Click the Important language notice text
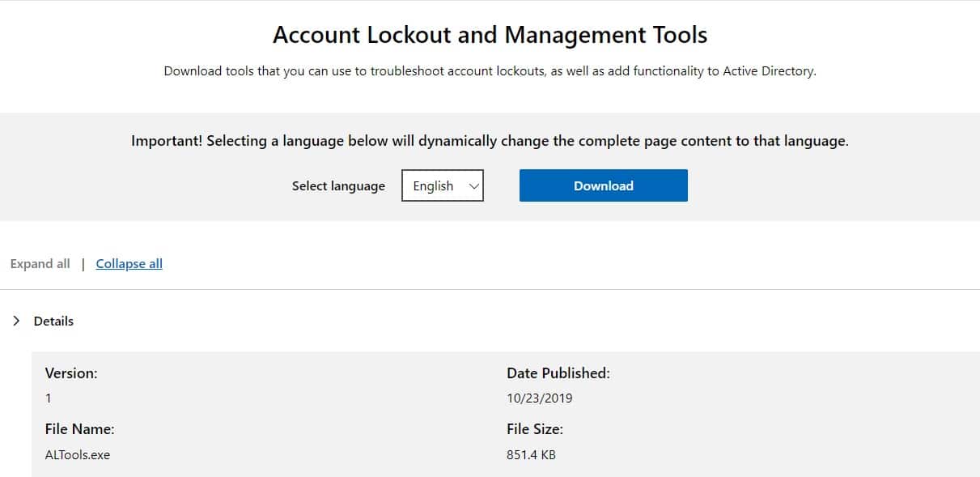980x477 pixels. click(490, 141)
